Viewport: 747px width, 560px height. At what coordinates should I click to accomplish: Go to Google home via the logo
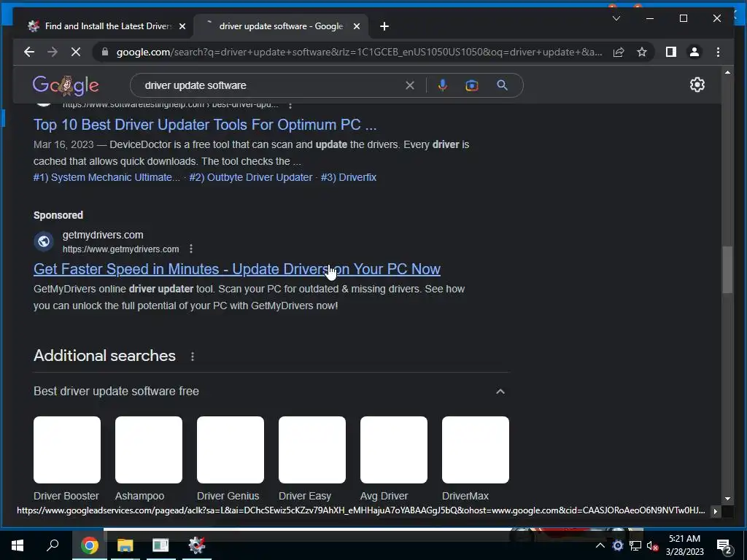tap(66, 85)
